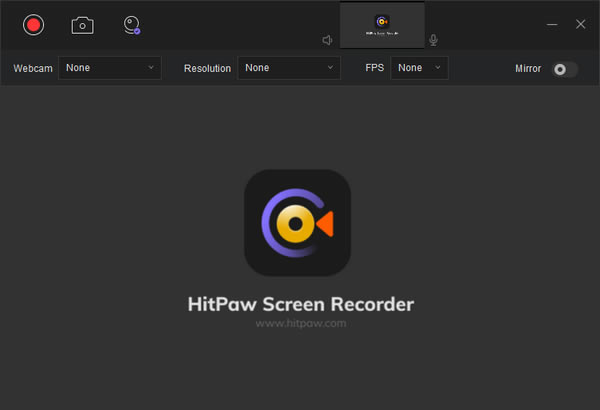
Task: Mute the speaker audio icon
Action: click(328, 40)
